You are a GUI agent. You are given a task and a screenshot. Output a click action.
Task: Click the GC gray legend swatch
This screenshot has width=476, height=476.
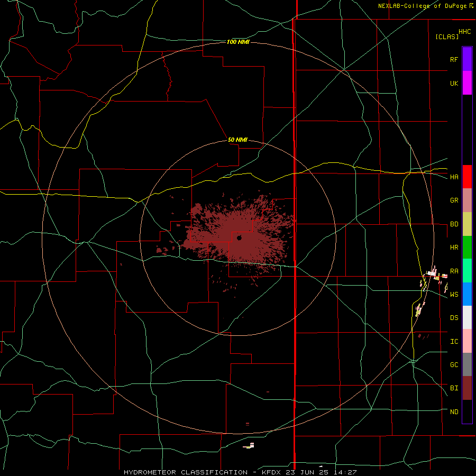click(467, 364)
